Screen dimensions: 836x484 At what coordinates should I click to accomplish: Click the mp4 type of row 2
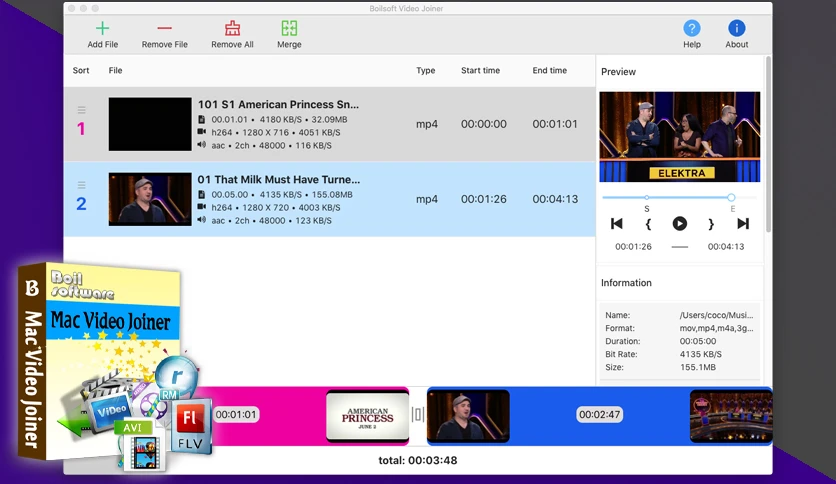(x=427, y=199)
